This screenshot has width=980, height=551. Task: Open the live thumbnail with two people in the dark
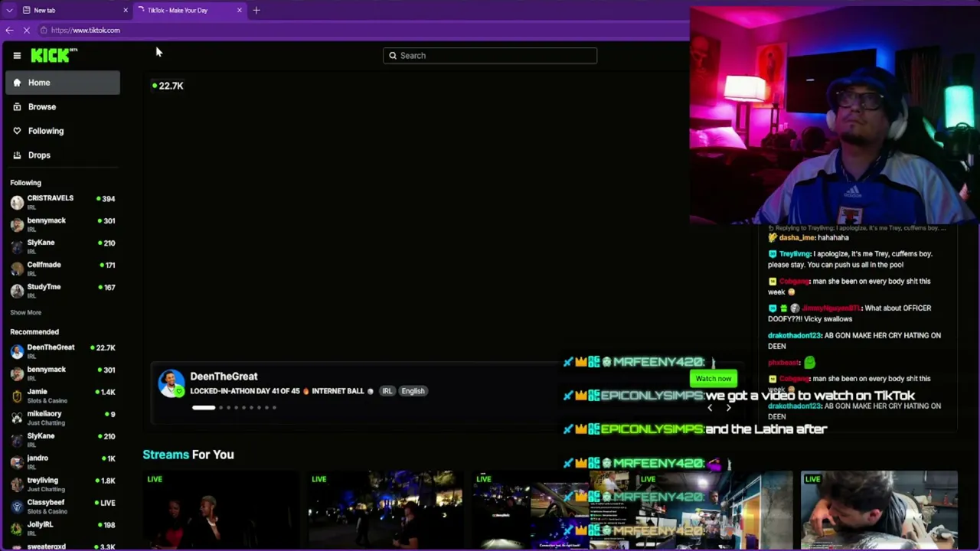[220, 510]
